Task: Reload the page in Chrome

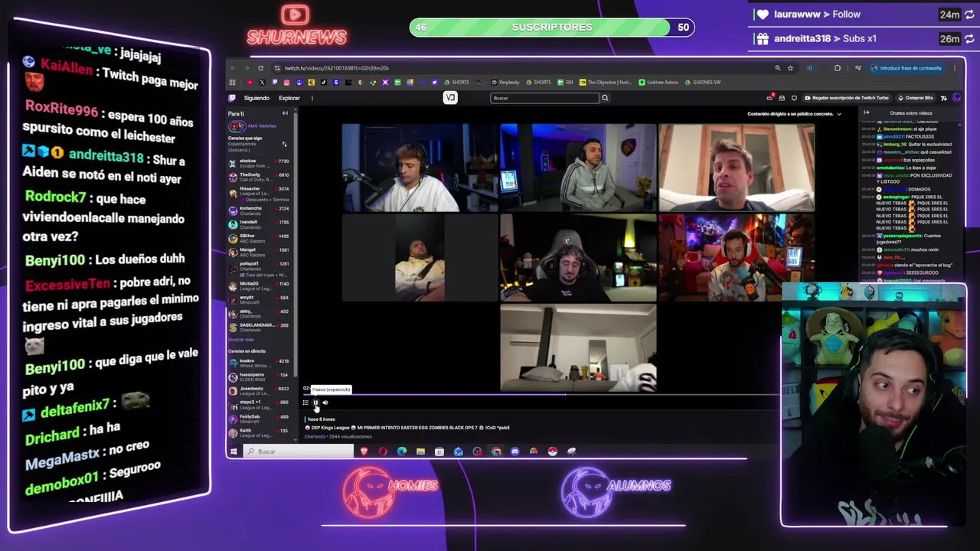Action: [x=260, y=68]
